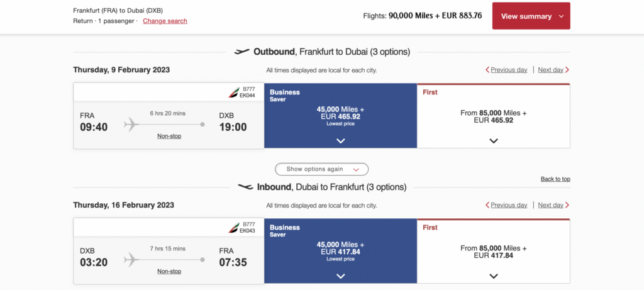Expand outbound First class fare options
Screen dimensions: 644x290
(494, 141)
